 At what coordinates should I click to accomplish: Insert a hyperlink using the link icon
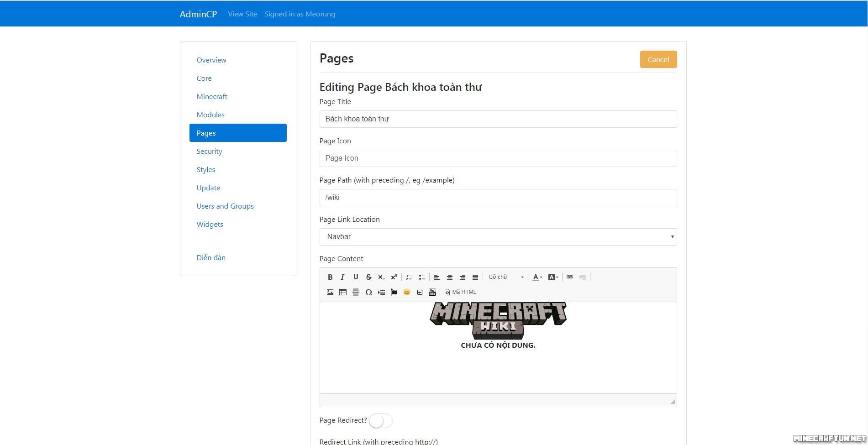[570, 277]
